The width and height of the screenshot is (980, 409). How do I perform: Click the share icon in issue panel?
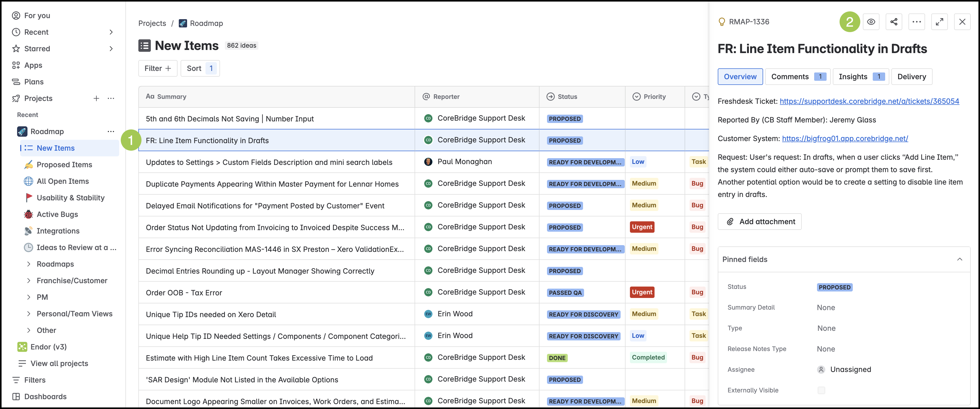894,22
